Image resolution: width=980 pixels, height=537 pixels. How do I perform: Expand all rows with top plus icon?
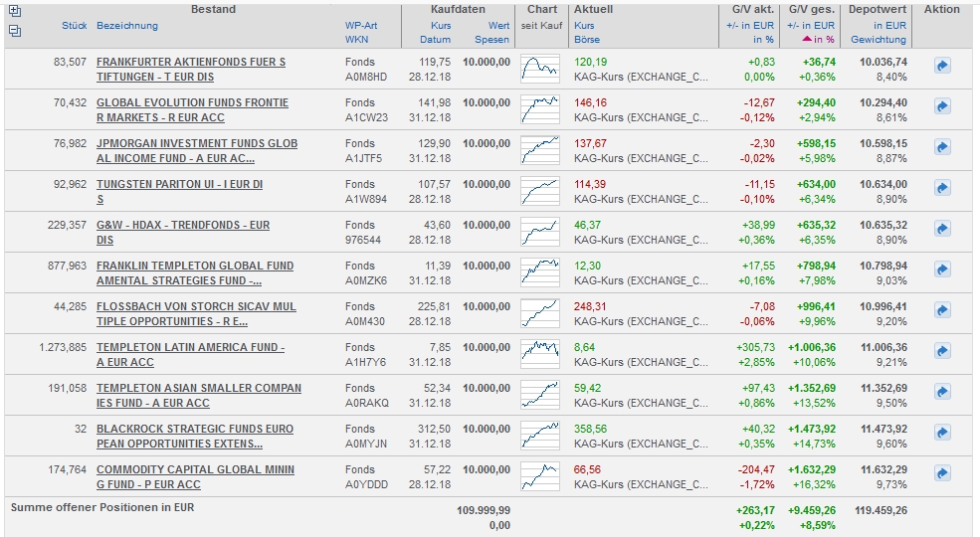pyautogui.click(x=14, y=11)
